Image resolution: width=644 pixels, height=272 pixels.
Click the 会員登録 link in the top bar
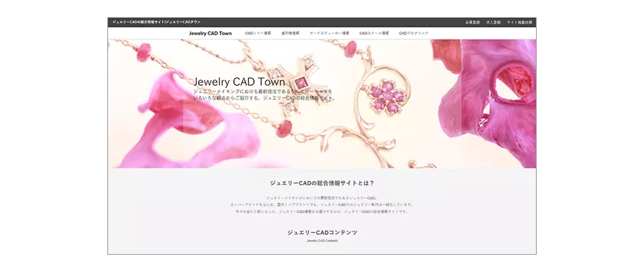[472, 22]
